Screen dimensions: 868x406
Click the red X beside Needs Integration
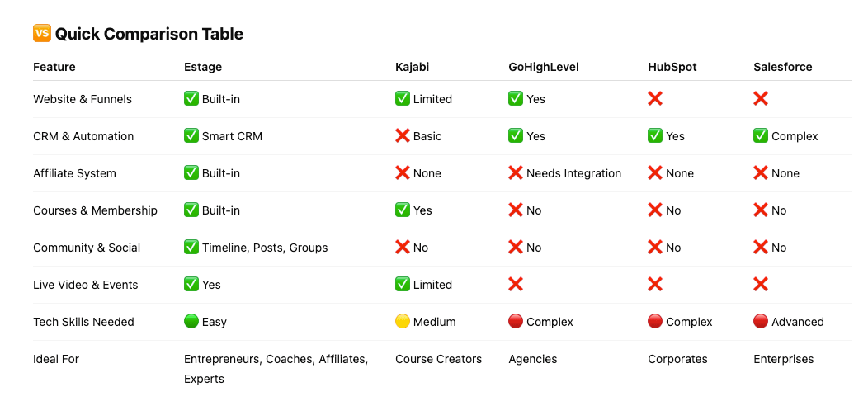pyautogui.click(x=516, y=172)
